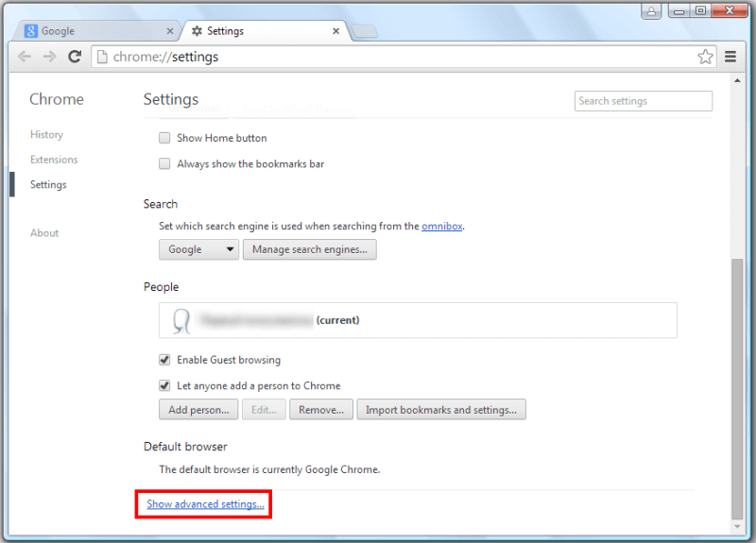Open the Google search engine dropdown
756x543 pixels.
[198, 249]
